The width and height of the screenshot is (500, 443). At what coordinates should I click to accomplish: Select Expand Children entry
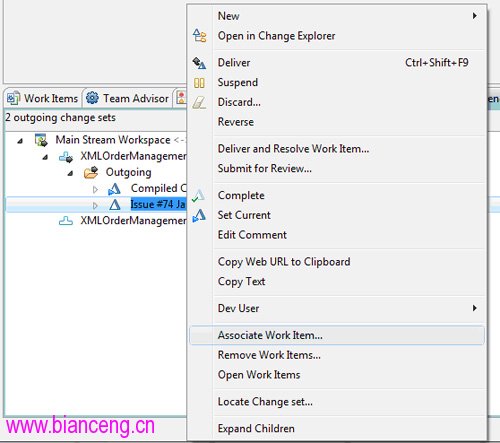pyautogui.click(x=337, y=428)
